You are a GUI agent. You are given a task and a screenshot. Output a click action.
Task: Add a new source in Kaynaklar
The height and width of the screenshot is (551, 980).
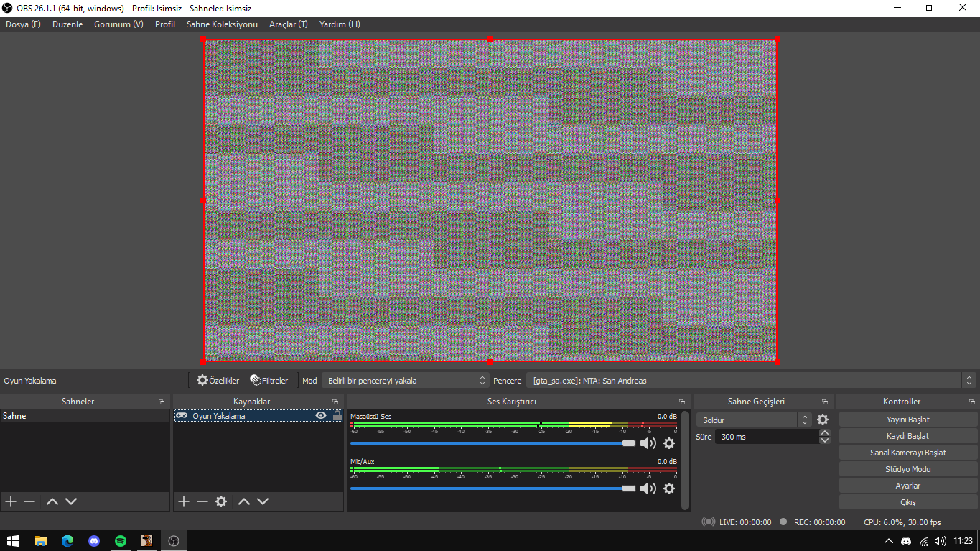184,501
